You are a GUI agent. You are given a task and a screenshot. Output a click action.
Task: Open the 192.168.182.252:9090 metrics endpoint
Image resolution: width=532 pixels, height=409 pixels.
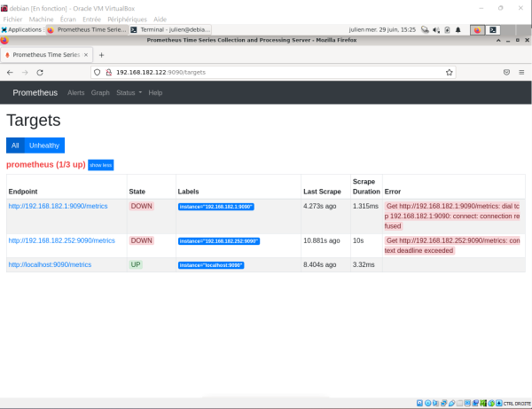pyautogui.click(x=62, y=240)
